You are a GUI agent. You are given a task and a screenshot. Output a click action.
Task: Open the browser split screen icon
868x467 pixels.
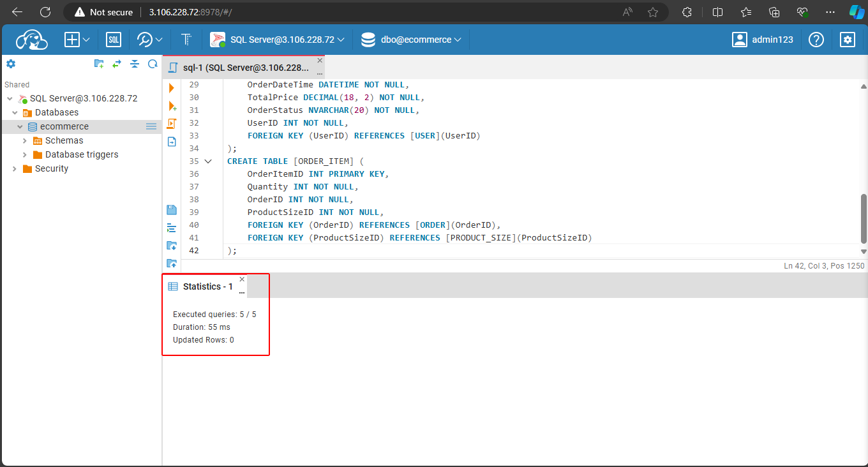[717, 12]
